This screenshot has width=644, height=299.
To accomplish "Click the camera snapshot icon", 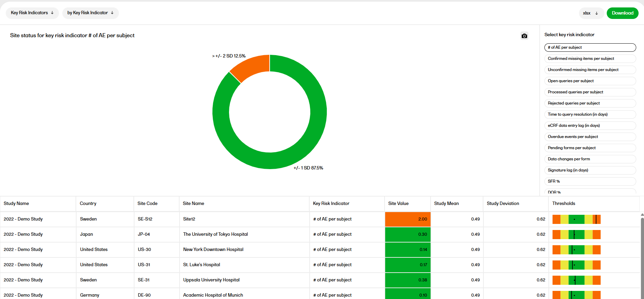I will pos(524,36).
